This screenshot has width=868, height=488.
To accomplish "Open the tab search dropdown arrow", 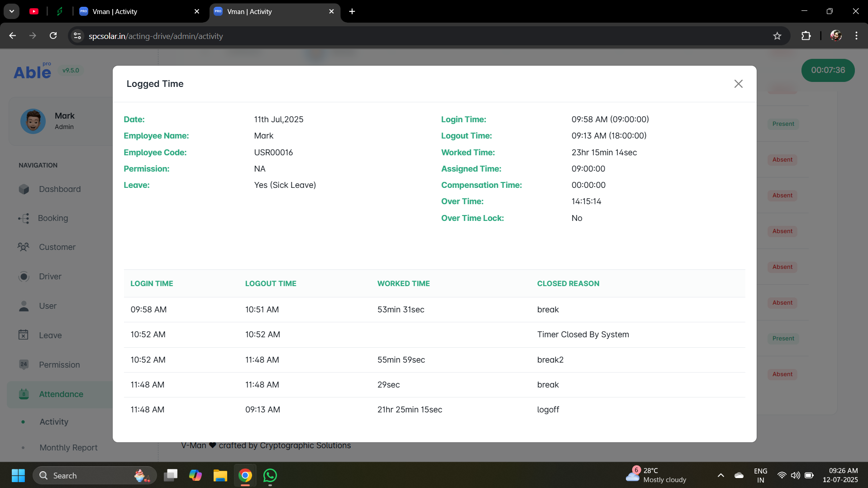I will pyautogui.click(x=12, y=12).
